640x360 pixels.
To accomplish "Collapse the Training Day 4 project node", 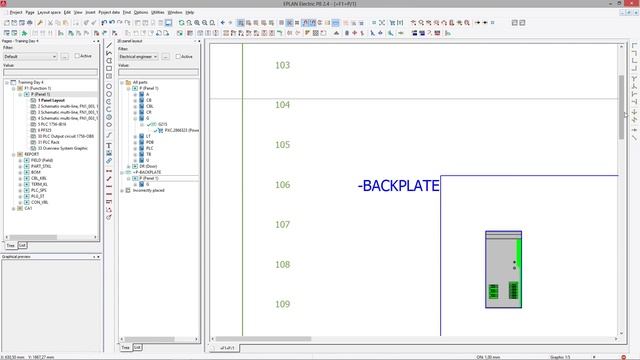I will (x=7, y=82).
